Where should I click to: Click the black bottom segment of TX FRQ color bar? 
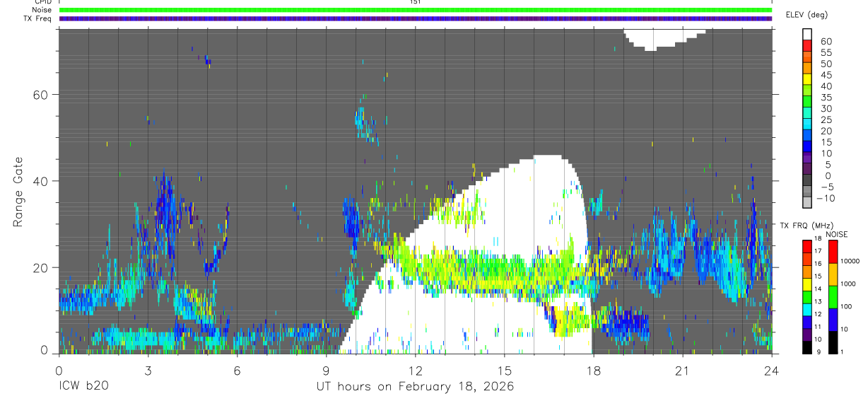[x=807, y=347]
